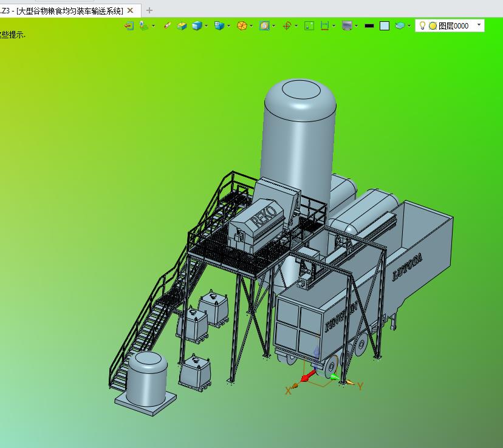
Task: Click the gray monitor display icon
Action: (347, 25)
